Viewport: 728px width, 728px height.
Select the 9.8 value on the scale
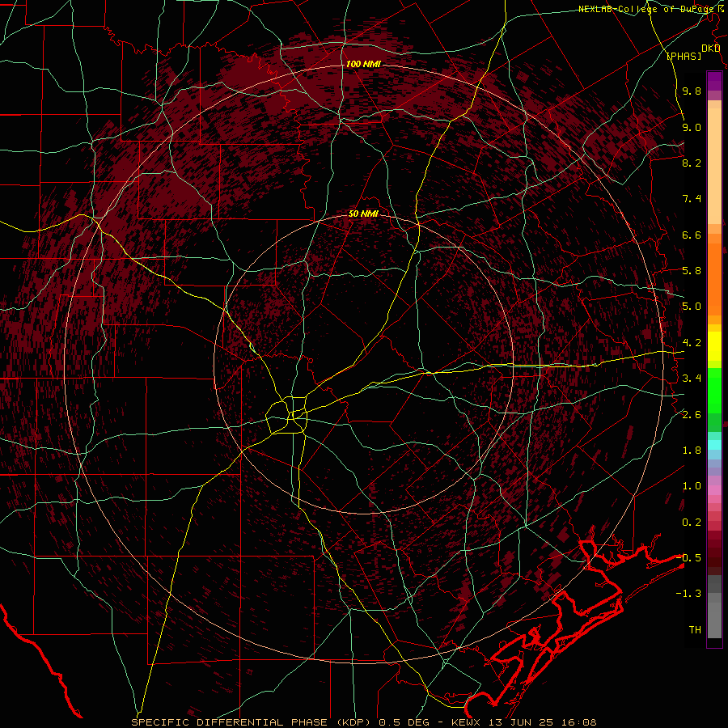(x=692, y=91)
